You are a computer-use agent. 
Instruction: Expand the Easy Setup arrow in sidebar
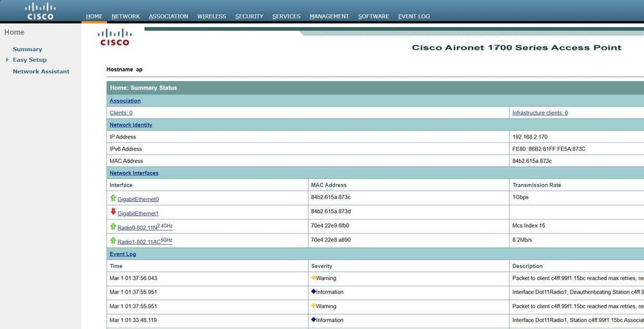point(7,60)
